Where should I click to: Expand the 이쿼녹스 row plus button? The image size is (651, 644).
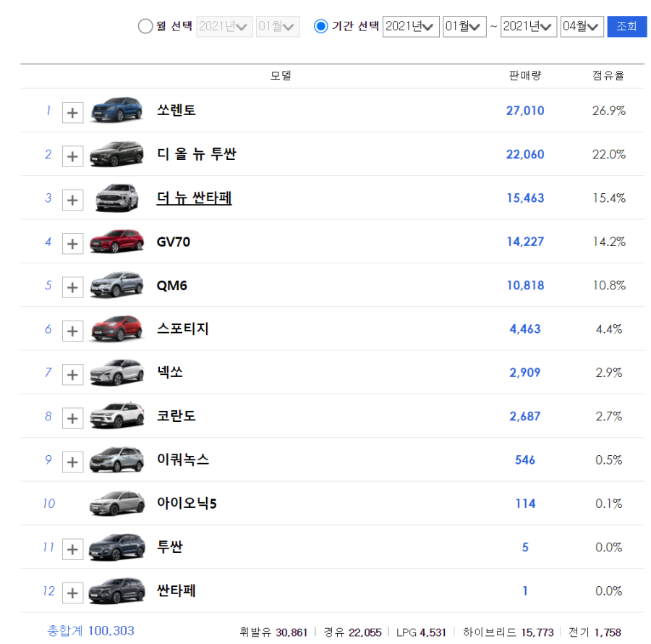tap(72, 462)
